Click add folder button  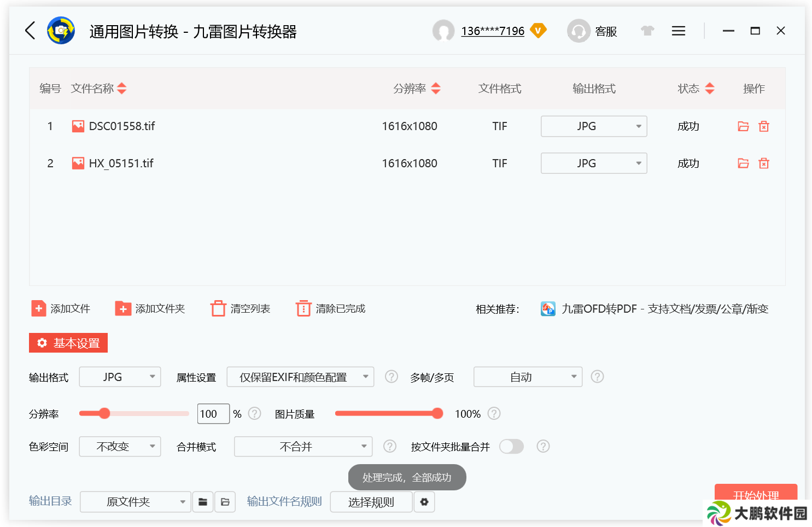tap(150, 309)
